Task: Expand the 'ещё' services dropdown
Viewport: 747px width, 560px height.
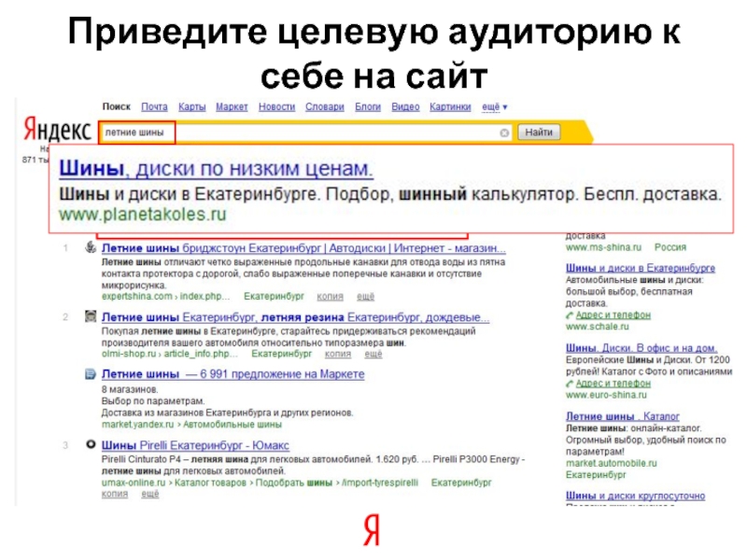Action: point(494,106)
